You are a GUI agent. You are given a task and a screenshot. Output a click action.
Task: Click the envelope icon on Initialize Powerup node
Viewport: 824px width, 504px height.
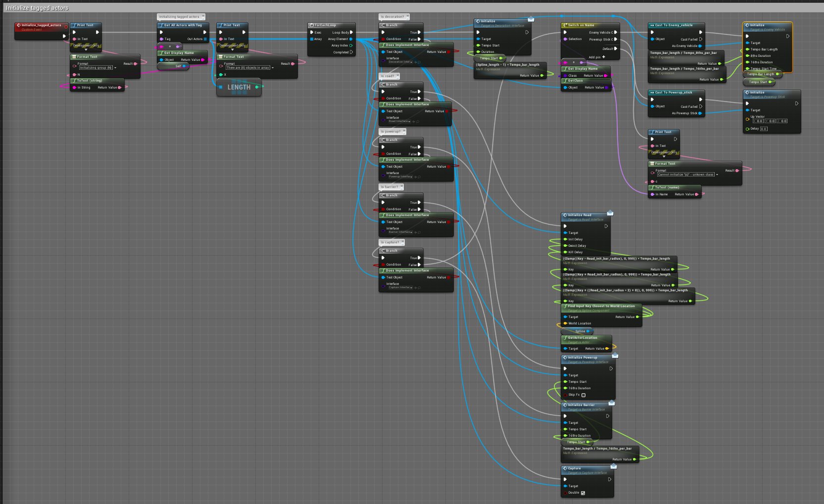(615, 356)
